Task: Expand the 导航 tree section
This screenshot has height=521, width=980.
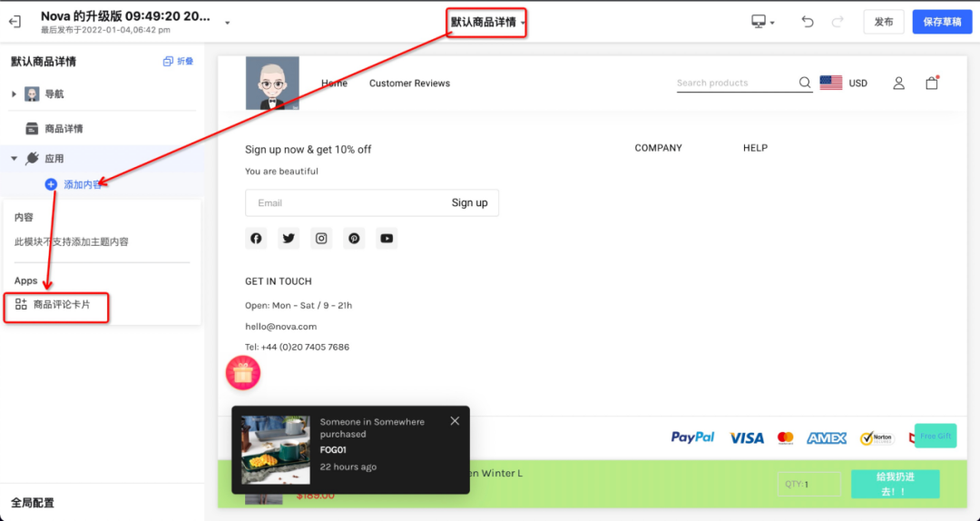Action: click(x=15, y=94)
